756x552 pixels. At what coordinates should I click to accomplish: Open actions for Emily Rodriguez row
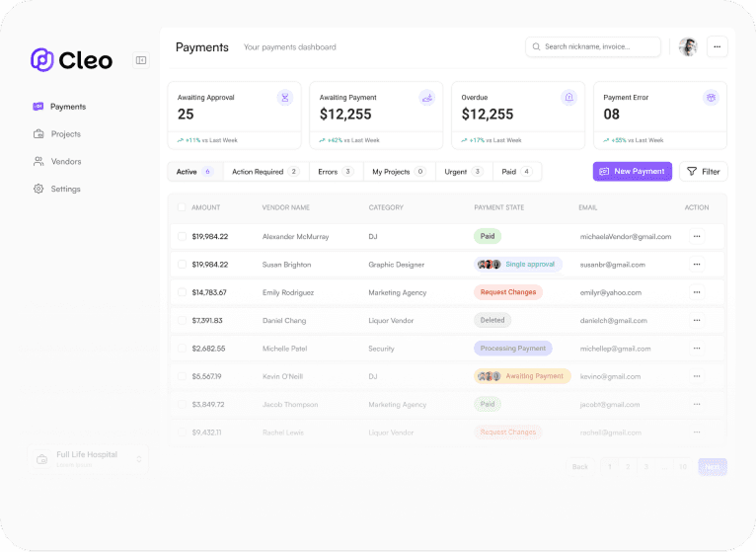point(697,292)
